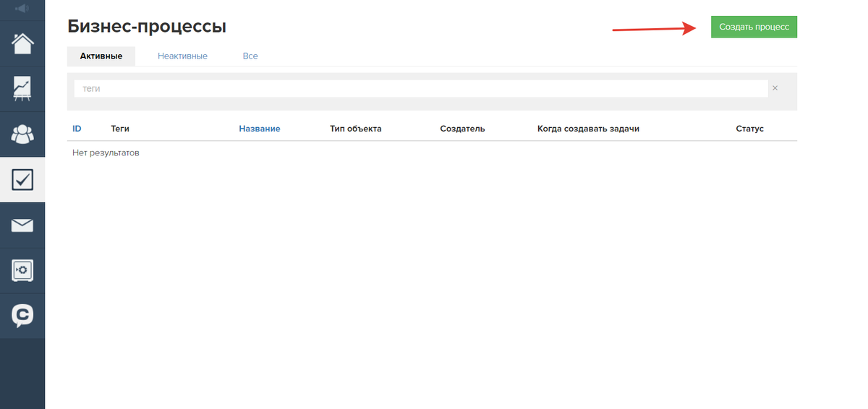The image size is (868, 409).
Task: Switch to the Активные tab
Action: point(101,56)
